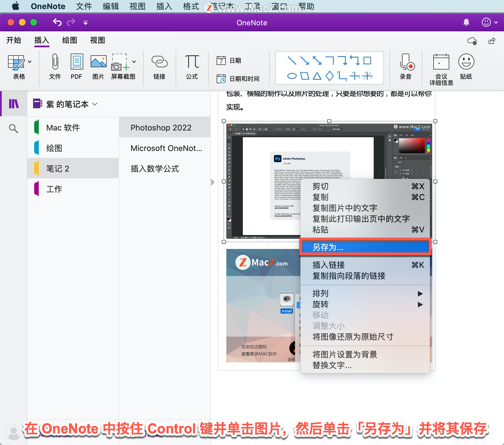Expand the Table dropdown arrow

click(30, 62)
